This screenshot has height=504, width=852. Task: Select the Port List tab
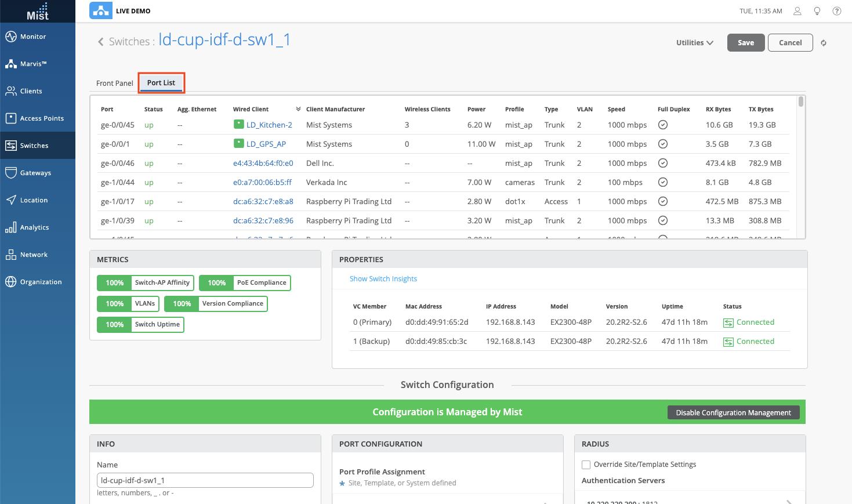pyautogui.click(x=161, y=83)
